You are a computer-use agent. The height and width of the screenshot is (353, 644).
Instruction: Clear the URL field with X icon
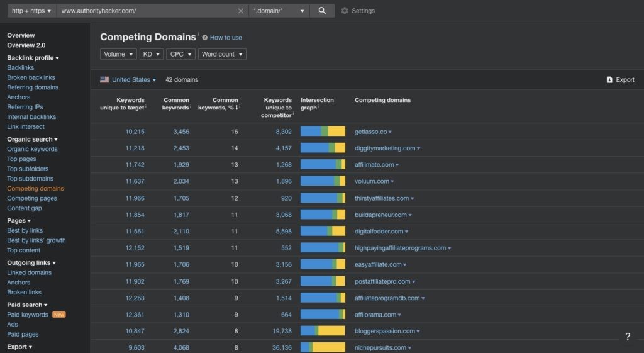point(241,11)
